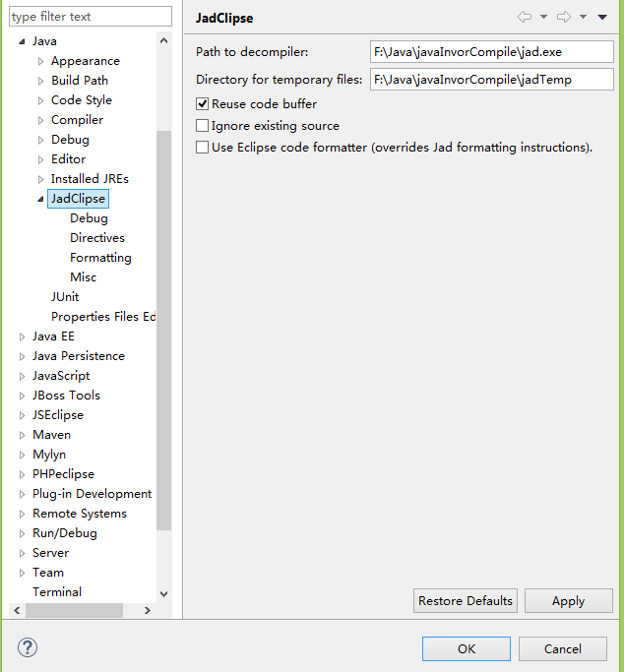
Task: Click the Path to decompiler field
Action: coord(491,52)
